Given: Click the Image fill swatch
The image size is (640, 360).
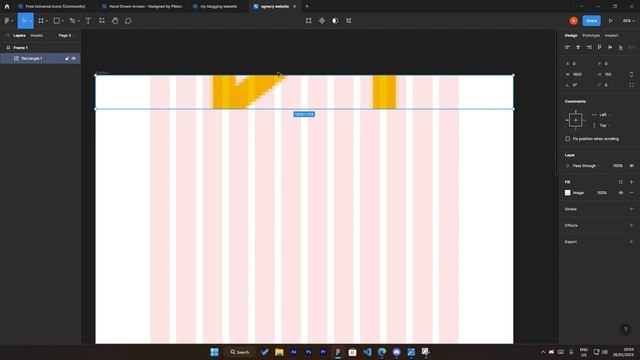Looking at the screenshot, I should coord(568,193).
